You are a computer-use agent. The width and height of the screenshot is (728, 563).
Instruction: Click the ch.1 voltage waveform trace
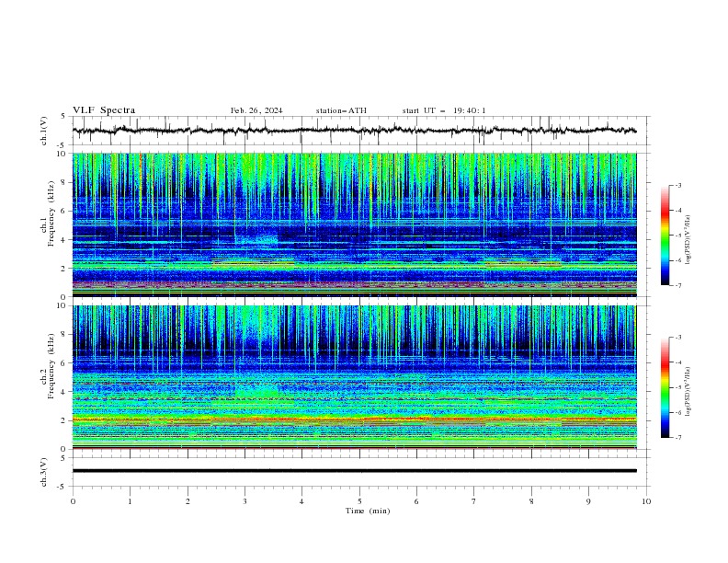coord(354,131)
